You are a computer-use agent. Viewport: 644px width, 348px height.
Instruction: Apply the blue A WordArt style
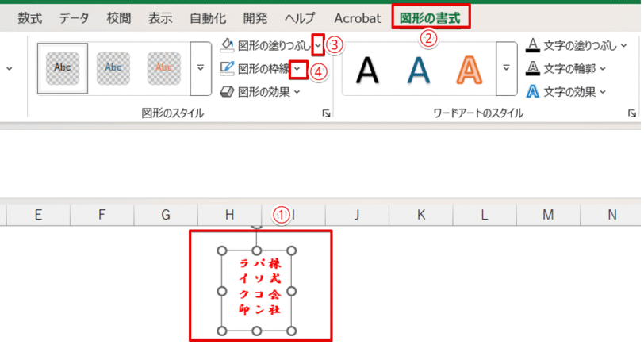tap(419, 71)
